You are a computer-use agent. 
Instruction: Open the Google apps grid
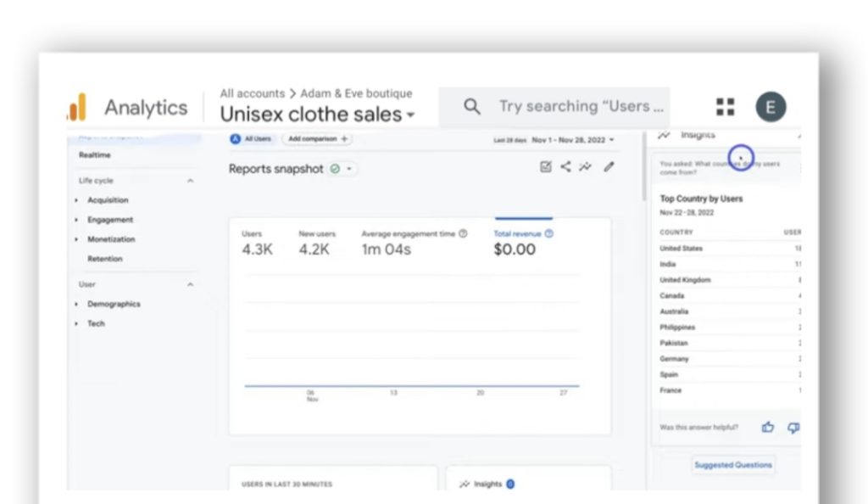pyautogui.click(x=725, y=107)
